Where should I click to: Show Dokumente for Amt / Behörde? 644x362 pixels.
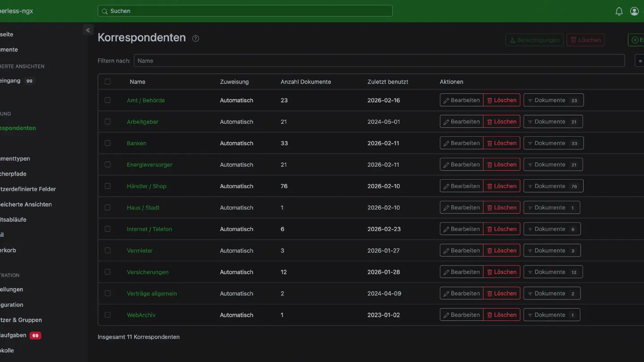click(x=554, y=100)
